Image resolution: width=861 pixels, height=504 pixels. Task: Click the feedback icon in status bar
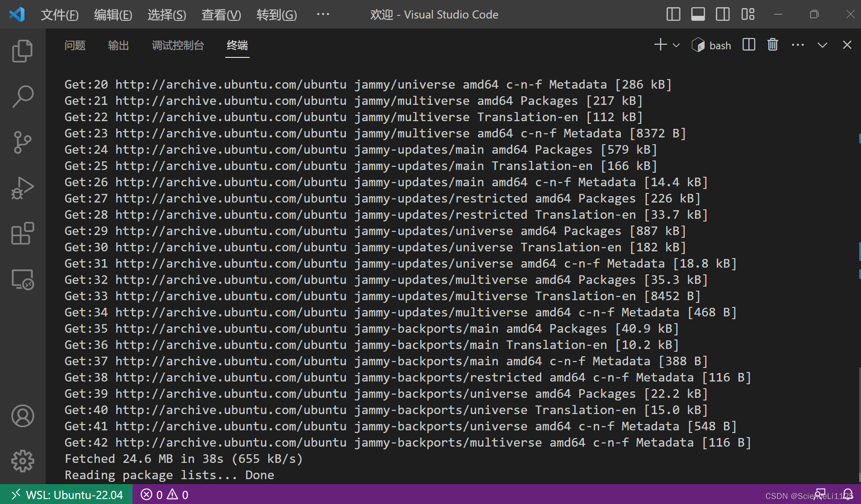click(x=820, y=495)
